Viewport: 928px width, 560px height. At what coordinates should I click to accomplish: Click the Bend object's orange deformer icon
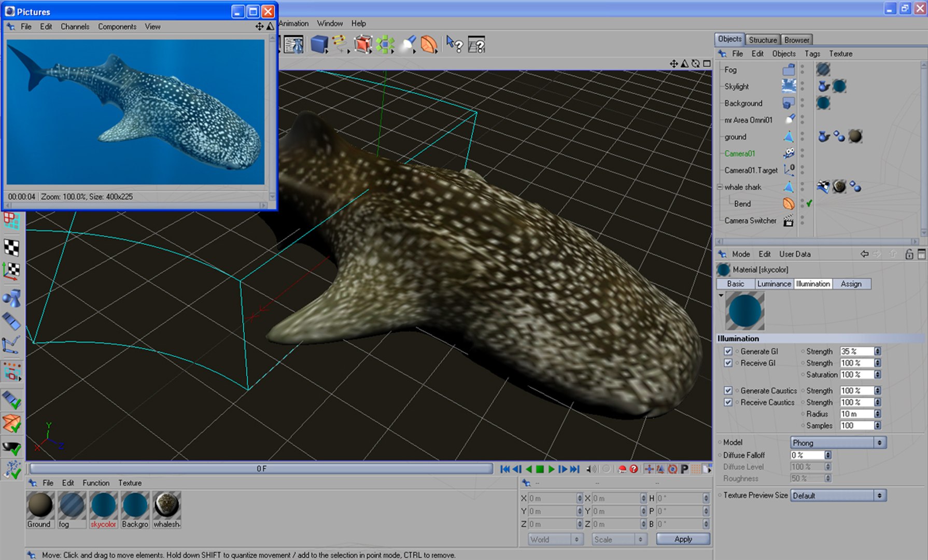click(x=788, y=204)
